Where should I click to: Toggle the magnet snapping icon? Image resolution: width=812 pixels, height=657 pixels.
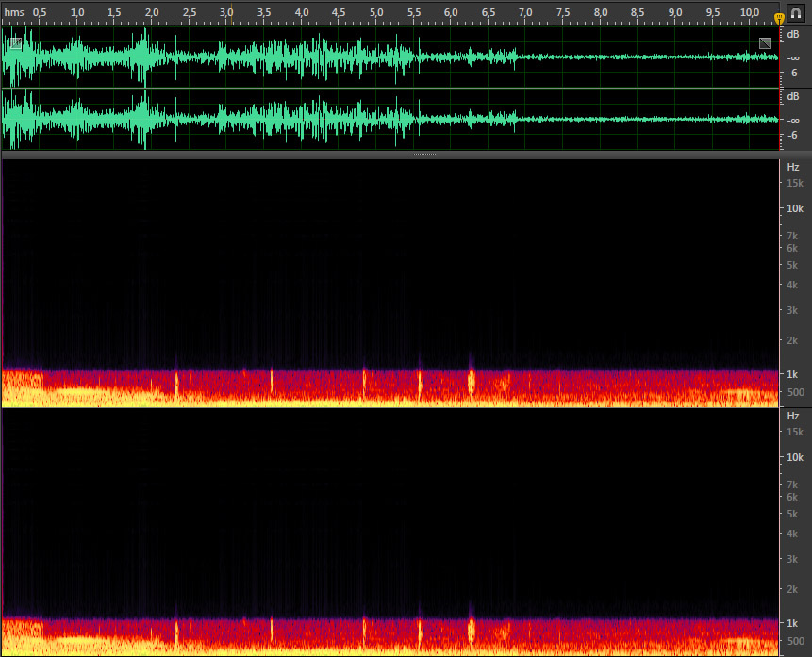point(796,13)
